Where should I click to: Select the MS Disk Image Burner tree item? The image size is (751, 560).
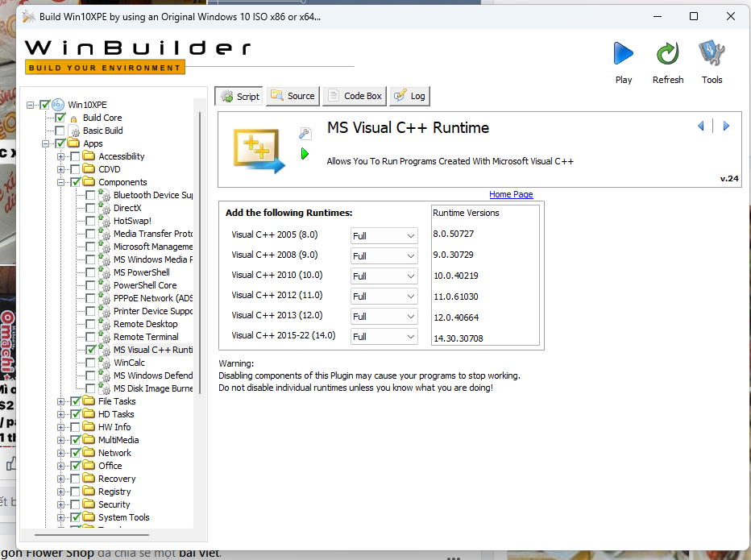tap(153, 388)
